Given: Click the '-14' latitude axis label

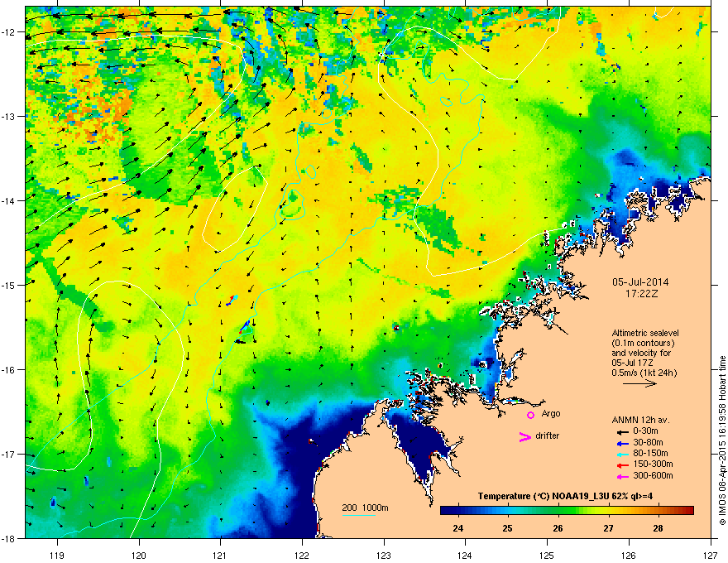Looking at the screenshot, I should click(8, 200).
